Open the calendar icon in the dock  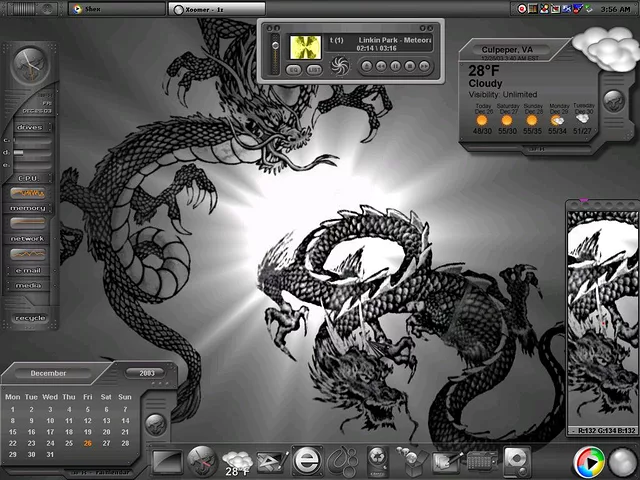[482, 462]
